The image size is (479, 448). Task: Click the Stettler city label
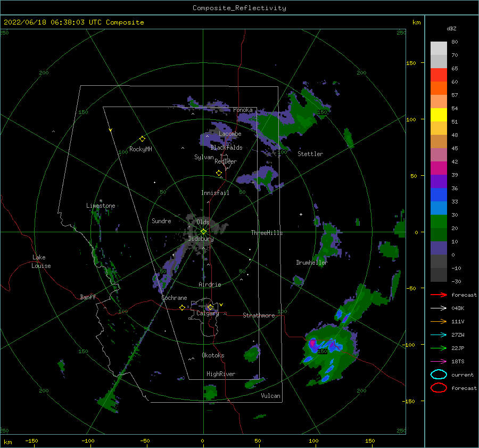[310, 154]
